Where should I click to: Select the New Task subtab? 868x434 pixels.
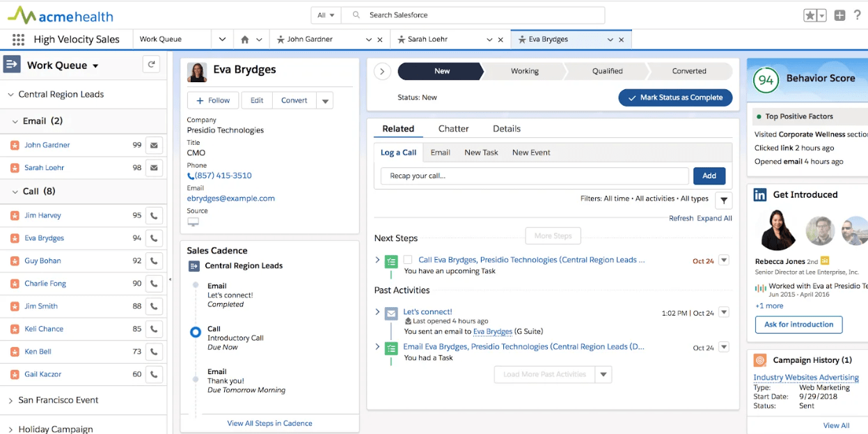(x=481, y=153)
